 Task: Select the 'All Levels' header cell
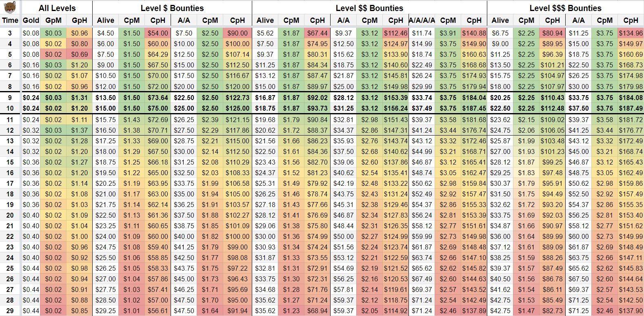[x=57, y=8]
